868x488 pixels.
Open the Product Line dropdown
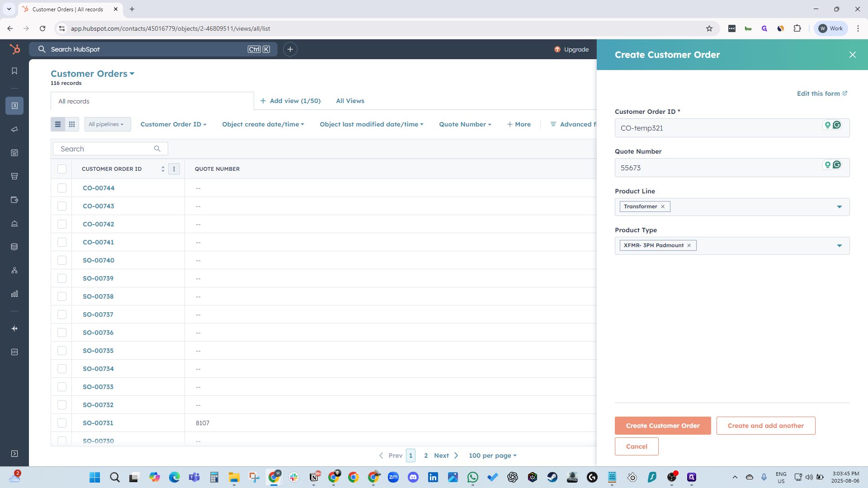[x=840, y=206]
